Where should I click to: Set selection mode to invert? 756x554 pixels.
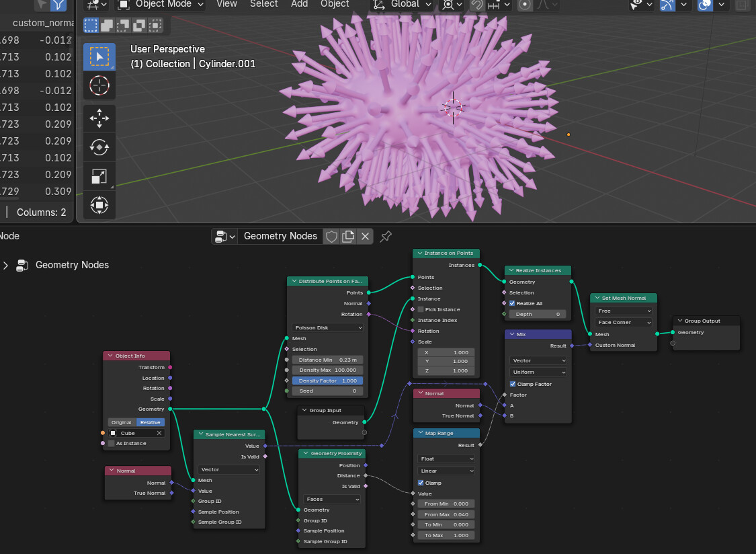coord(139,25)
